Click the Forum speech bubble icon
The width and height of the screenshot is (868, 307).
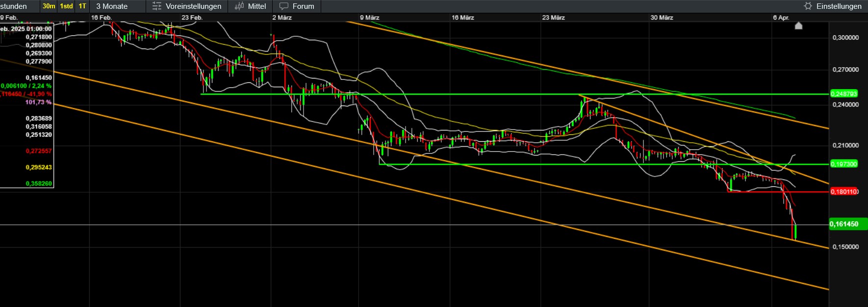coord(284,6)
